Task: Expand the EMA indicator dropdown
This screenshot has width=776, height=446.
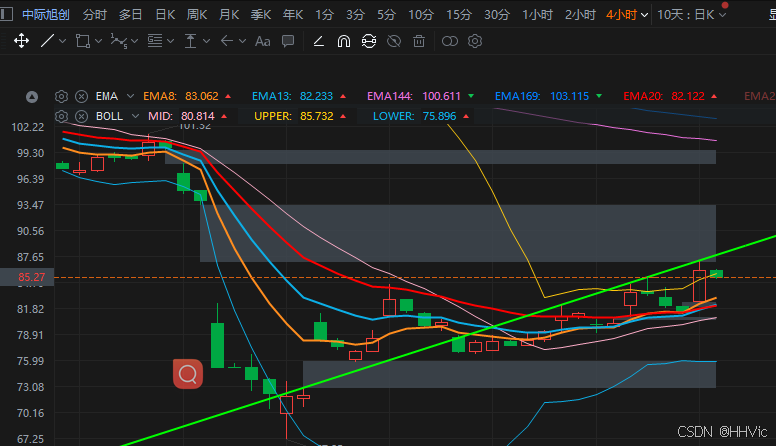Action: [130, 96]
